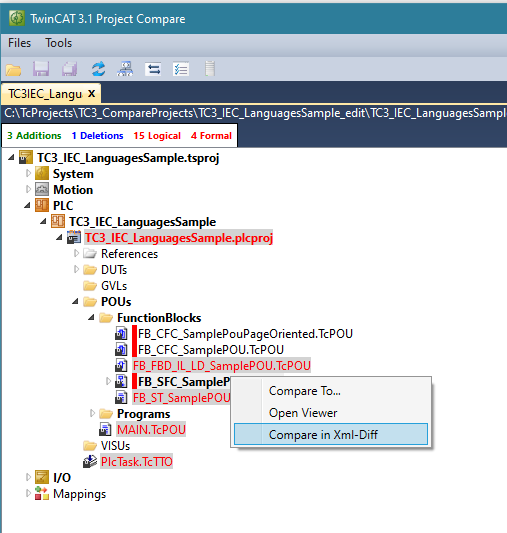Viewport: 507px width, 533px height.
Task: Expand the Programs folder
Action: coord(92,413)
